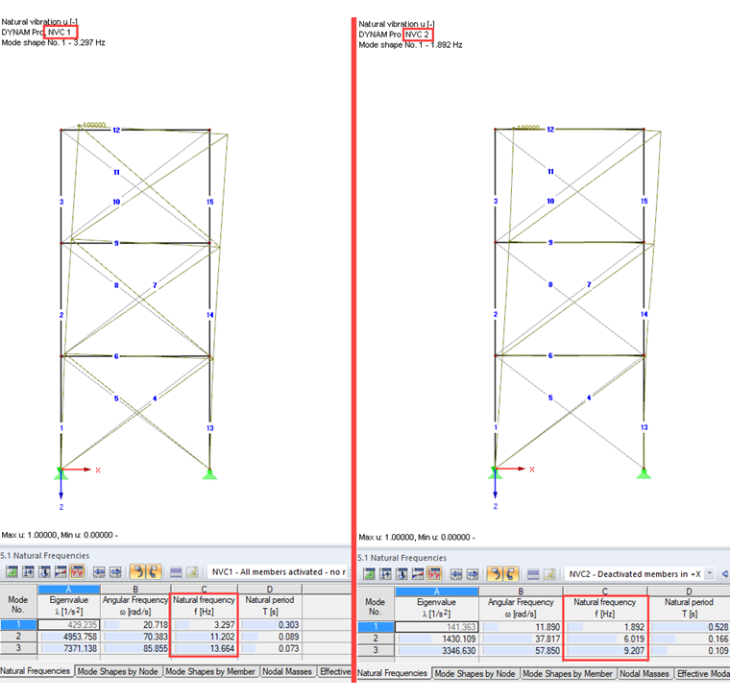This screenshot has width=730, height=700.
Task: Open Mode Shapes by Node tab in NVC2 panel
Action: click(x=474, y=673)
